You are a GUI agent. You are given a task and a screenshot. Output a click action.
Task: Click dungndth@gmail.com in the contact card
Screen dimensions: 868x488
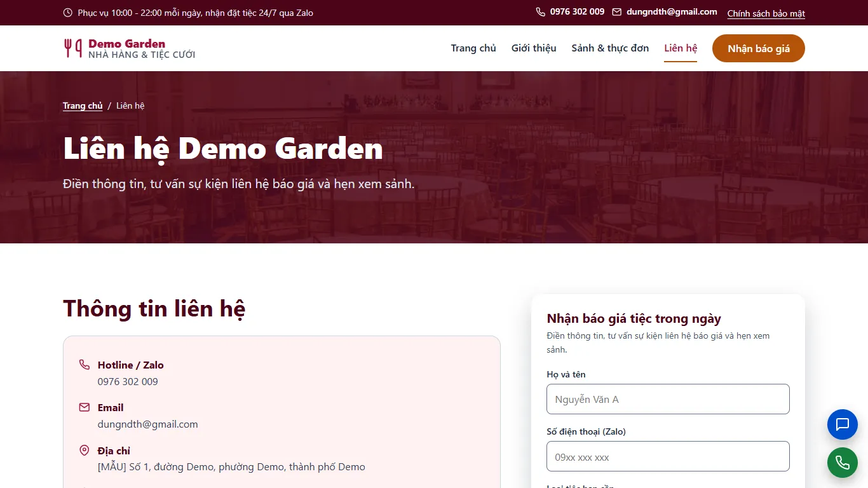(x=148, y=424)
